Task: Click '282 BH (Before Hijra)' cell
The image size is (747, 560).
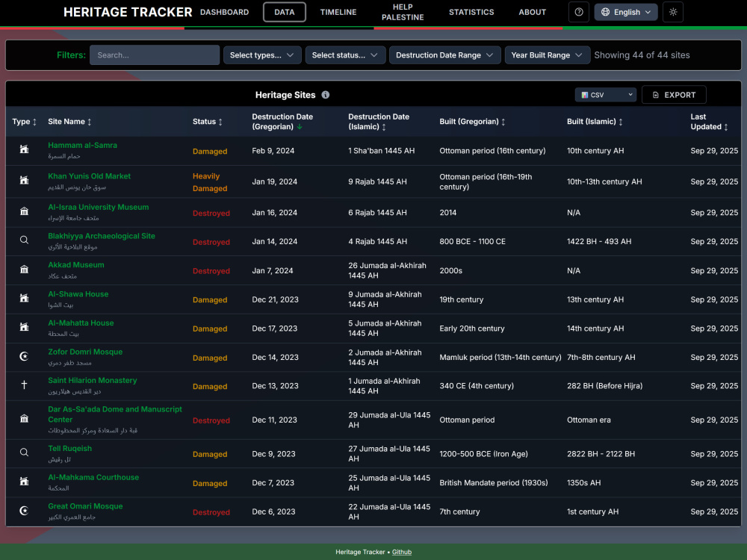Action: 604,386
